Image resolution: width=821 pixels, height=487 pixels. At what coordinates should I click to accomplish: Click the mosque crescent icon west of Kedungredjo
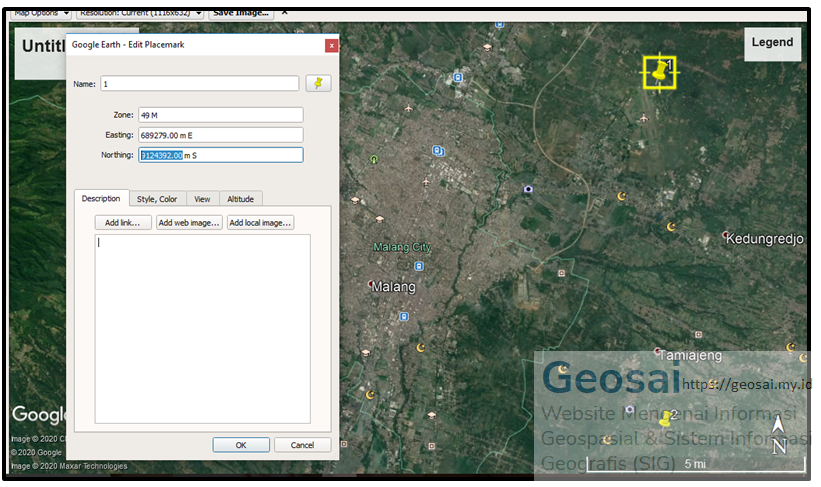(x=671, y=227)
